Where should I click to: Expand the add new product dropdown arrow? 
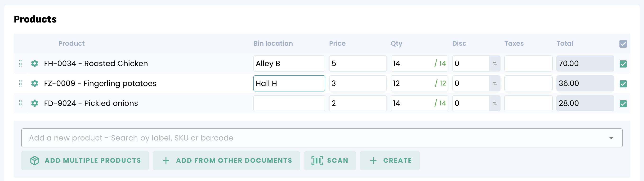pyautogui.click(x=611, y=138)
